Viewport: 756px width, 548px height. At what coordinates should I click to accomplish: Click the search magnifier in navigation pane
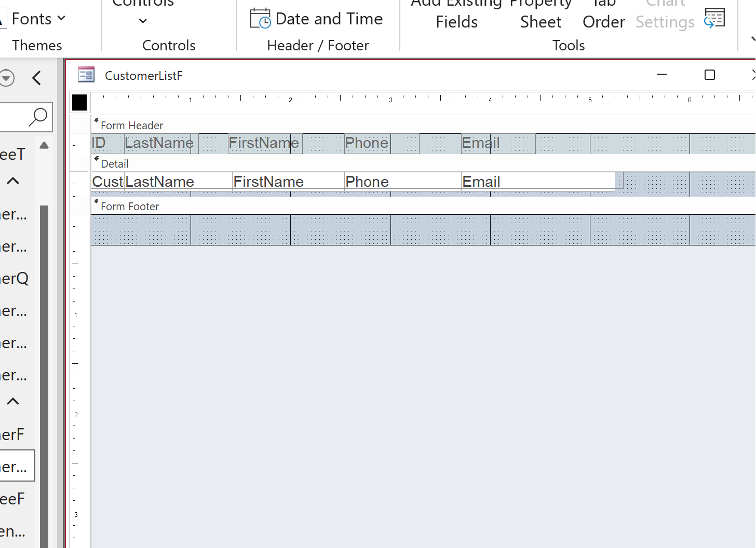38,117
